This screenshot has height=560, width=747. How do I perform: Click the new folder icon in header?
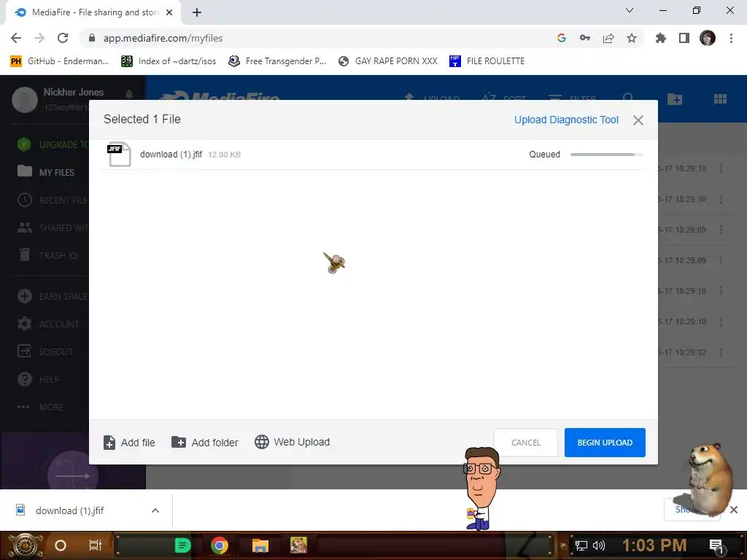coord(675,99)
